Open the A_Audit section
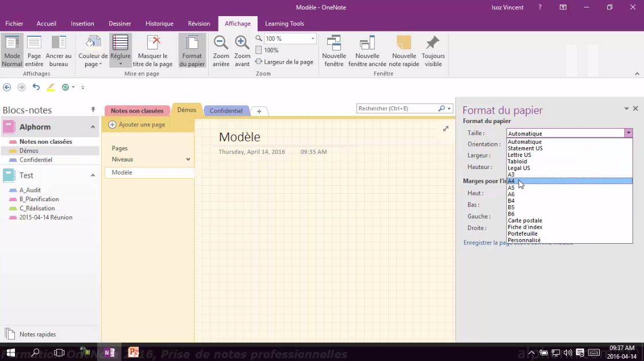Viewport: 644px width, 361px height. pos(30,190)
